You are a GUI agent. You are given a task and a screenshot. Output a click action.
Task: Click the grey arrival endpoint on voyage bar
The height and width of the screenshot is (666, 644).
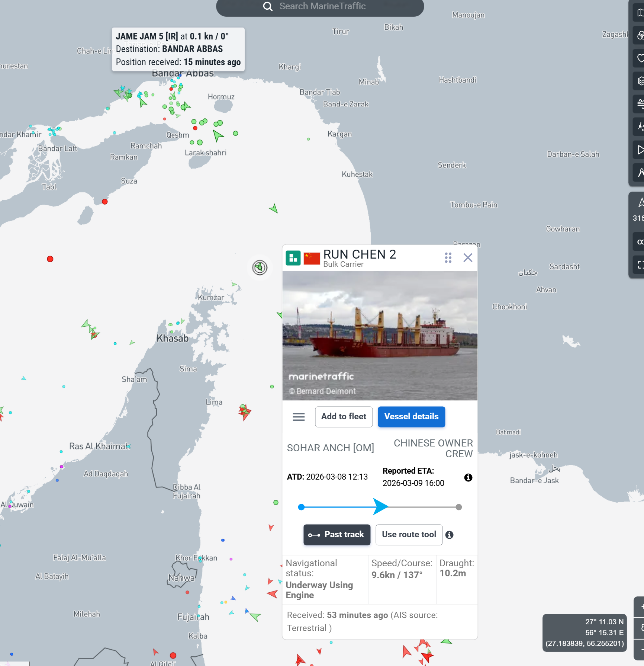point(459,507)
